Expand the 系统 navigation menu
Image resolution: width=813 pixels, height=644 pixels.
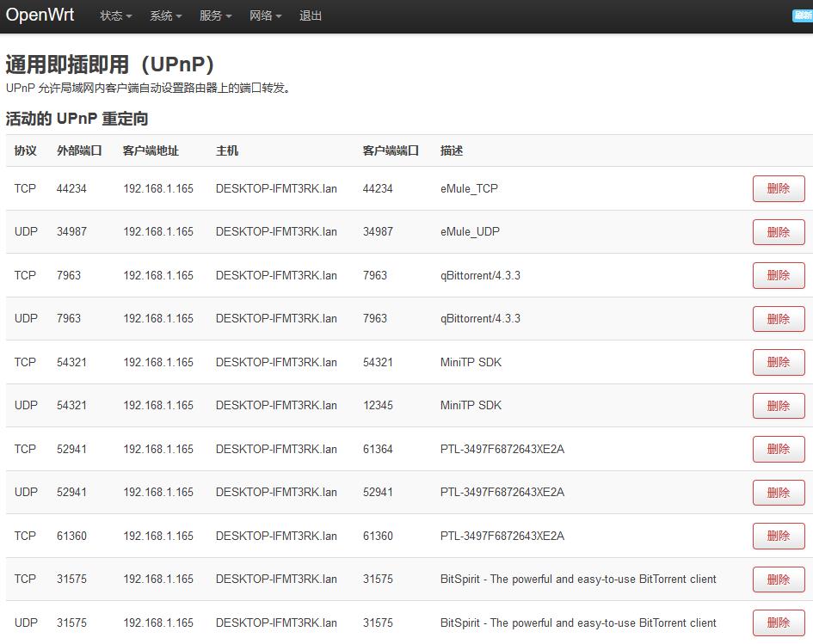click(x=166, y=16)
